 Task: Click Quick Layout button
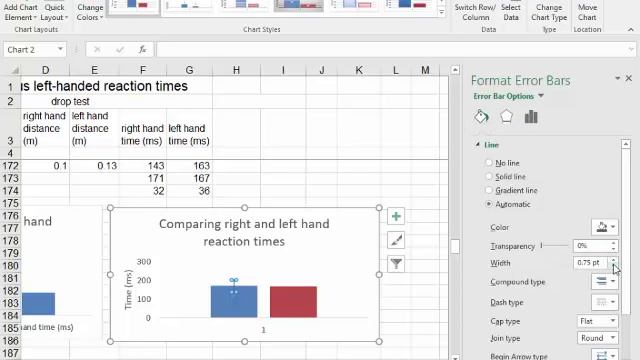tap(54, 12)
